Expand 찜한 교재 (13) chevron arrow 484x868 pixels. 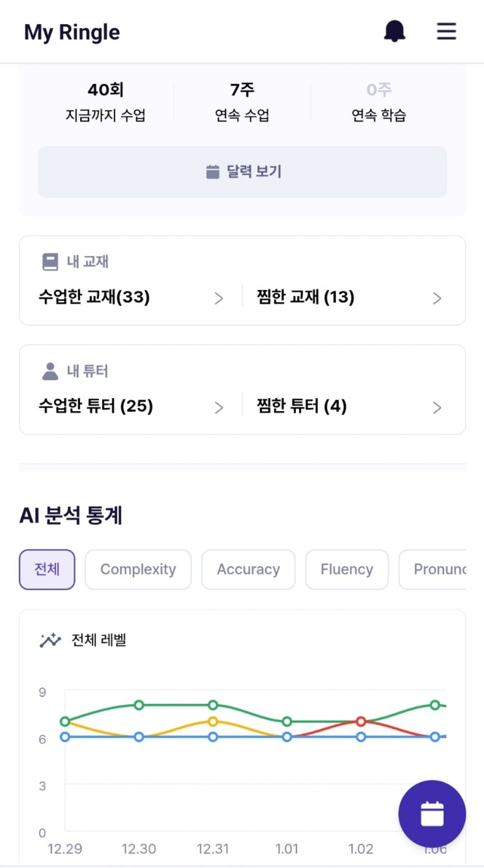tap(437, 298)
